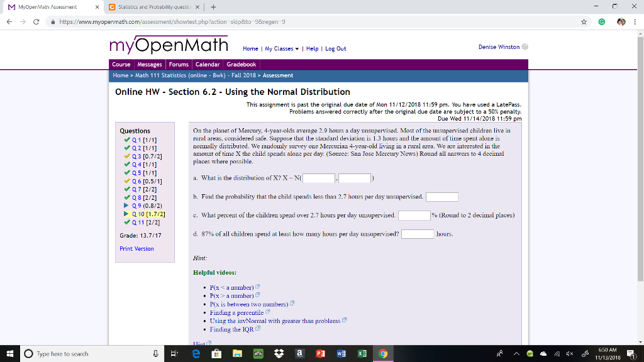Screen dimensions: 644x362
Task: Launch Excel from the taskbar
Action: (362, 353)
